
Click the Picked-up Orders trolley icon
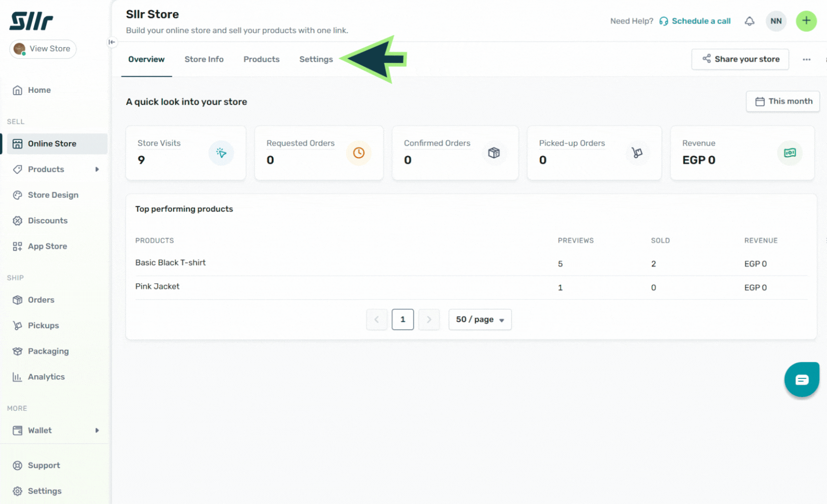coord(637,153)
